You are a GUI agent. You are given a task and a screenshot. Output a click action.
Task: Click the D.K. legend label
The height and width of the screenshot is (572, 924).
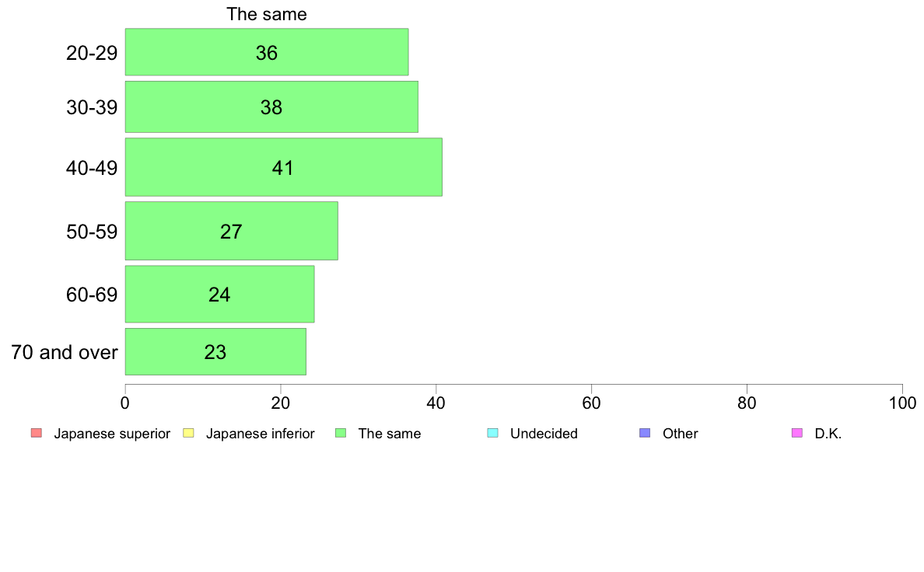click(x=828, y=434)
